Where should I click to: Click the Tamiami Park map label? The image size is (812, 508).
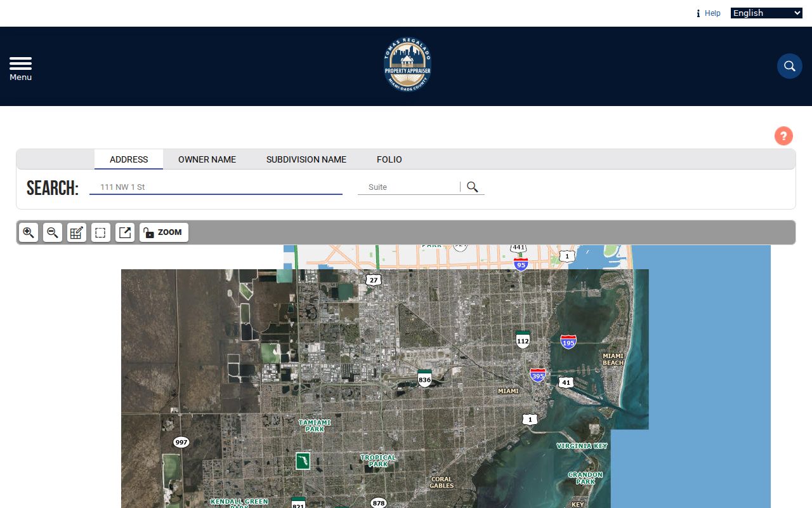[315, 425]
